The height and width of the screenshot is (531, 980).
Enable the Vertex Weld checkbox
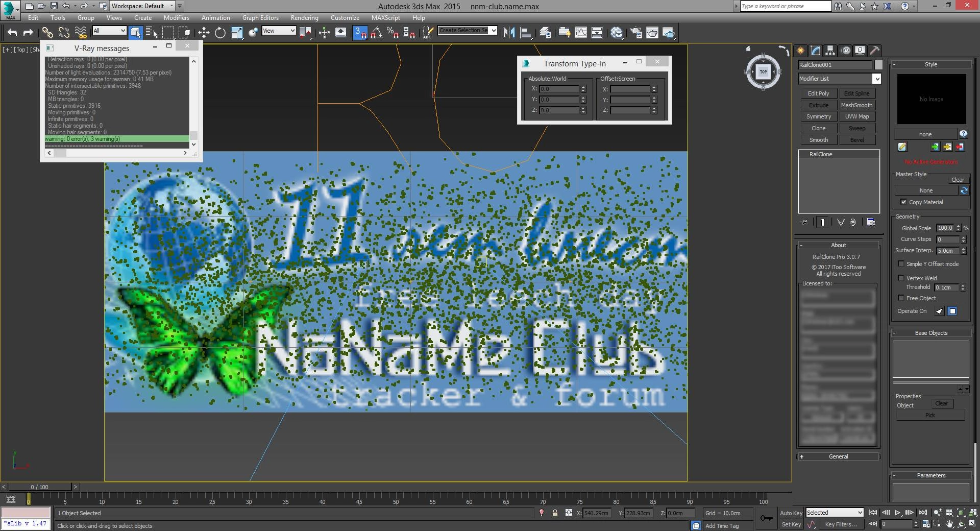(901, 278)
